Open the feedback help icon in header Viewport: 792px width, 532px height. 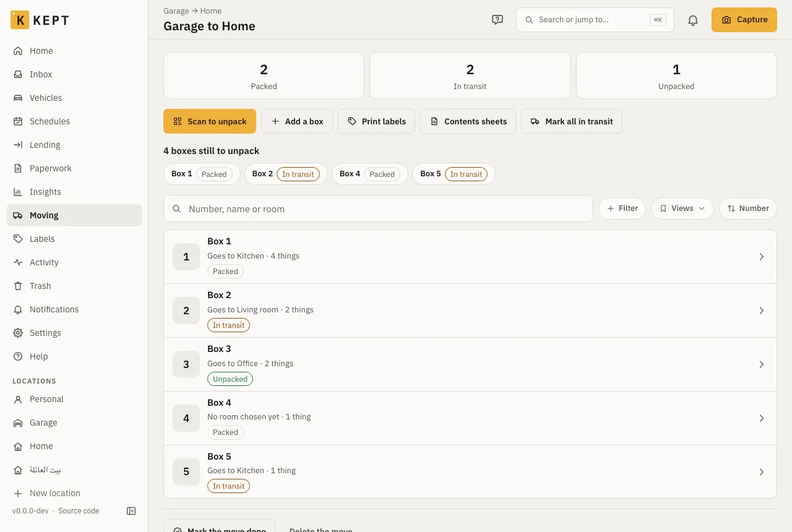click(497, 20)
